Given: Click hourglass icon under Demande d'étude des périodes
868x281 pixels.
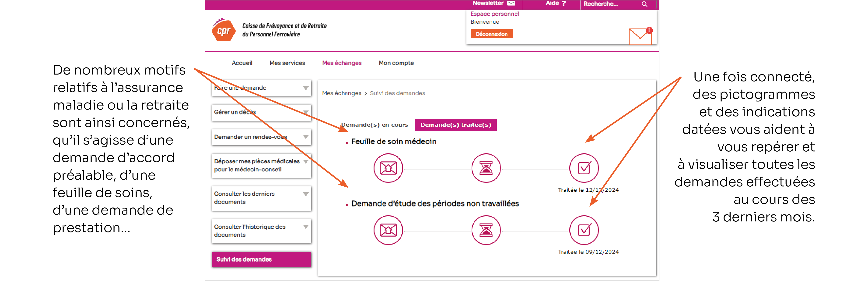Looking at the screenshot, I should pos(486,230).
